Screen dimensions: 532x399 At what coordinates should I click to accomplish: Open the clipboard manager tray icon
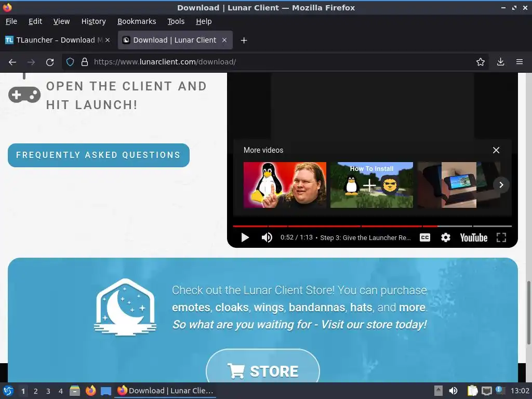[473, 391]
